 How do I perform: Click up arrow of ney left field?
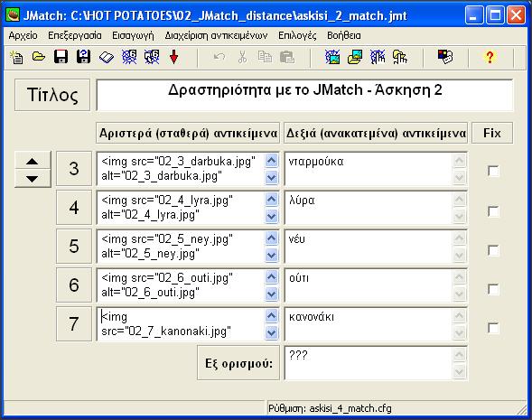pyautogui.click(x=272, y=238)
